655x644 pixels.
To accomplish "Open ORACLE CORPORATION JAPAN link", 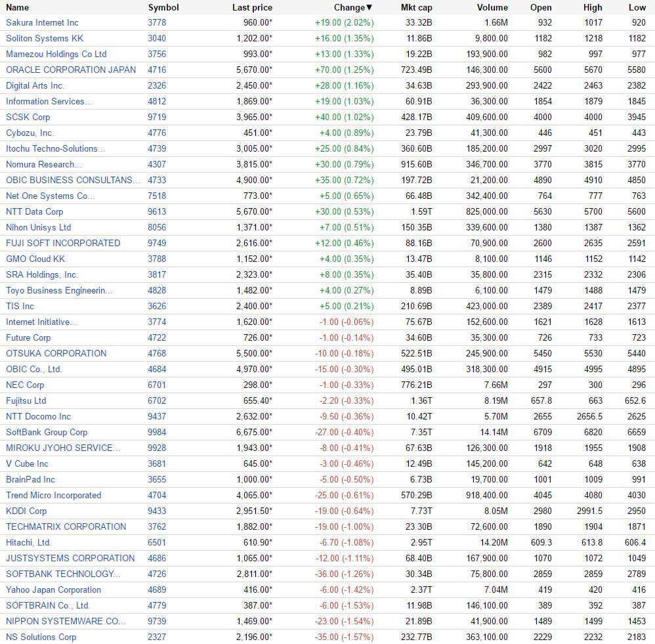I will [71, 70].
